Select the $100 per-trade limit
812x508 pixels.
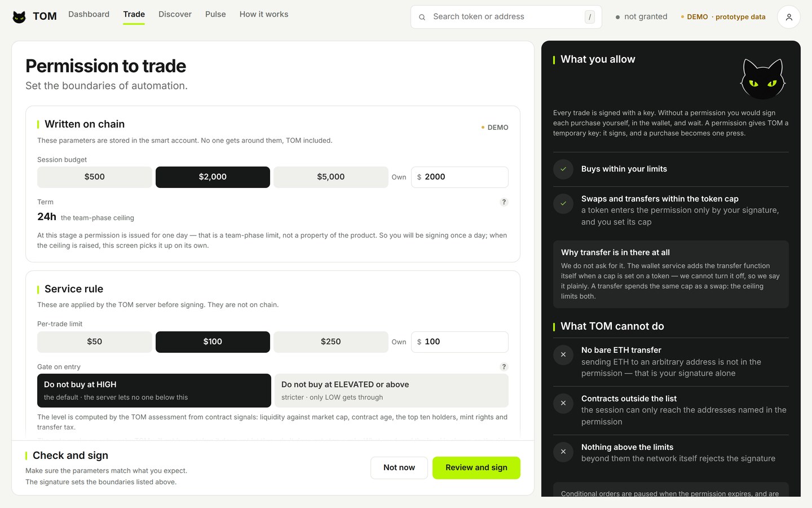(x=213, y=342)
